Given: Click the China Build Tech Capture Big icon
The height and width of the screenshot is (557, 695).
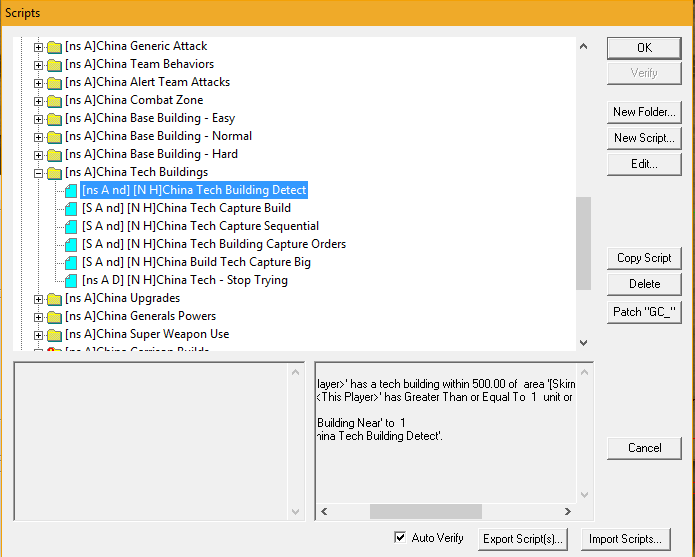Looking at the screenshot, I should [70, 262].
